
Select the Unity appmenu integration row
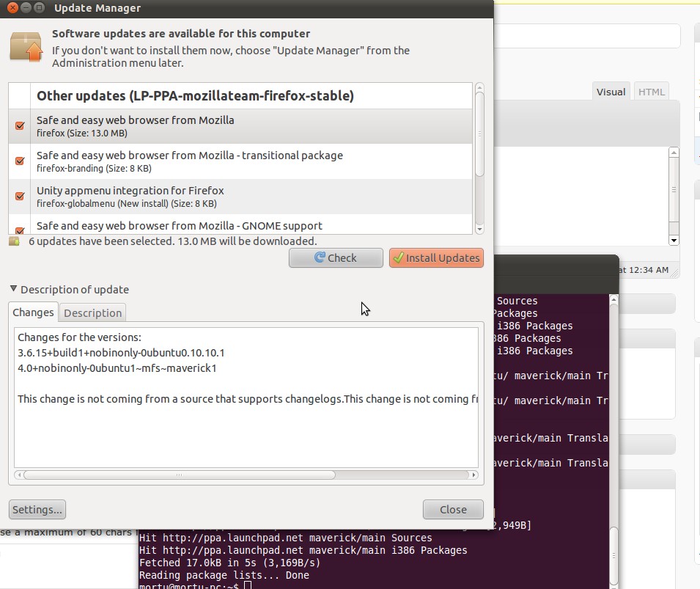click(240, 197)
